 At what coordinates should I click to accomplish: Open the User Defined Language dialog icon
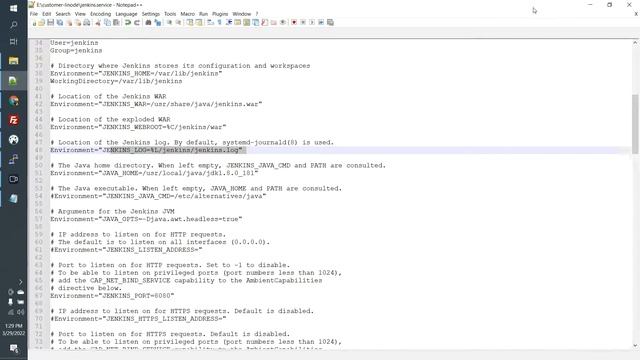(x=238, y=23)
